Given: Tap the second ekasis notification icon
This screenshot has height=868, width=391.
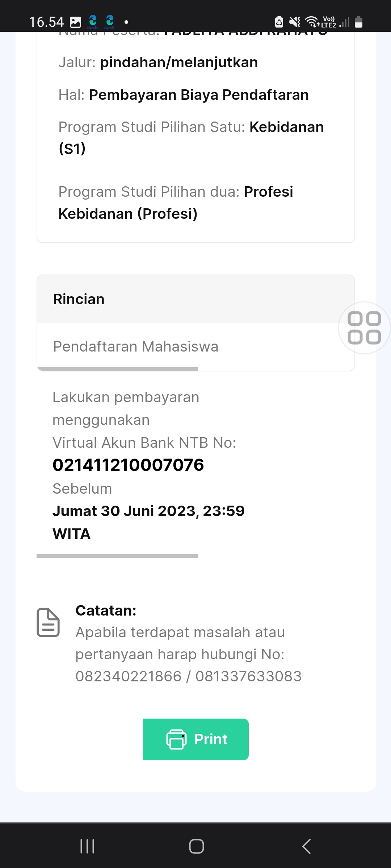Looking at the screenshot, I should tap(110, 21).
